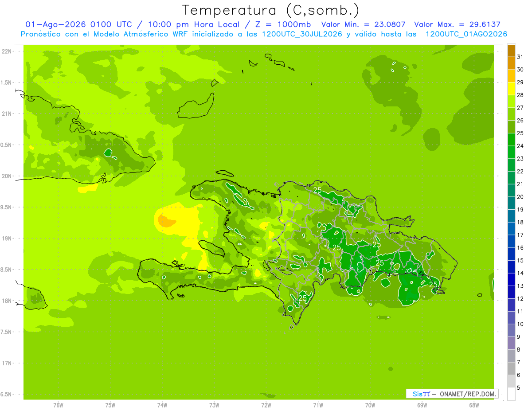Pick the lime swatch between 27 and 28

(511, 102)
